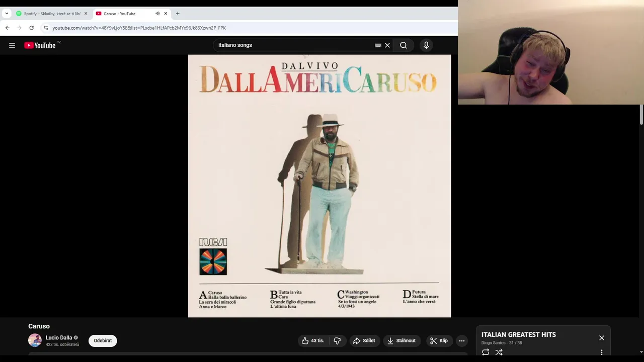Dislike the video
The image size is (644, 362).
[337, 341]
